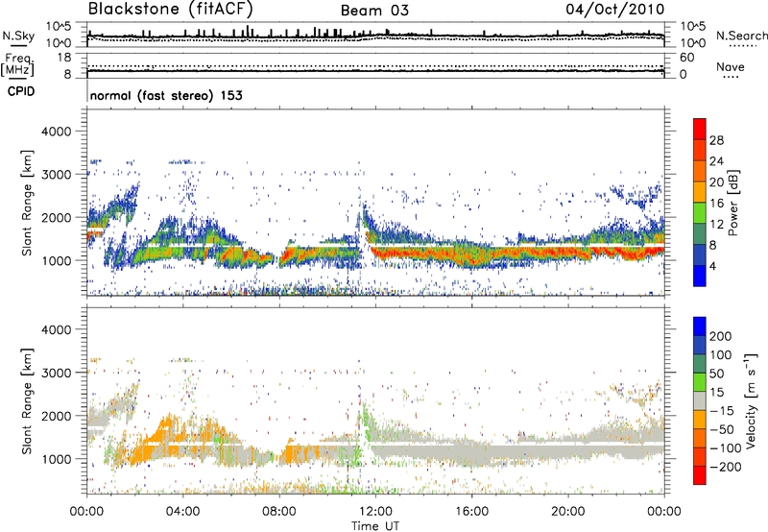Click the "12:00" time tick label
This screenshot has width=768, height=532.
click(x=375, y=512)
